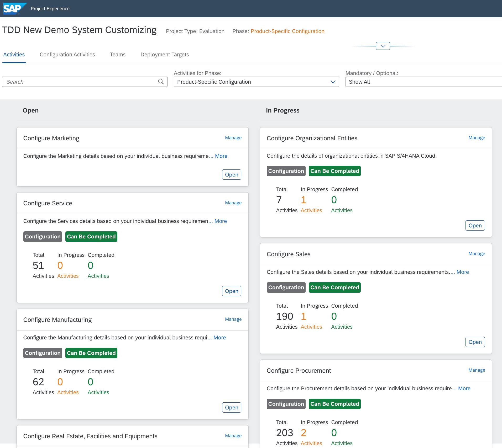
Task: Open the Configure Organizational Entities activity
Action: tap(475, 226)
